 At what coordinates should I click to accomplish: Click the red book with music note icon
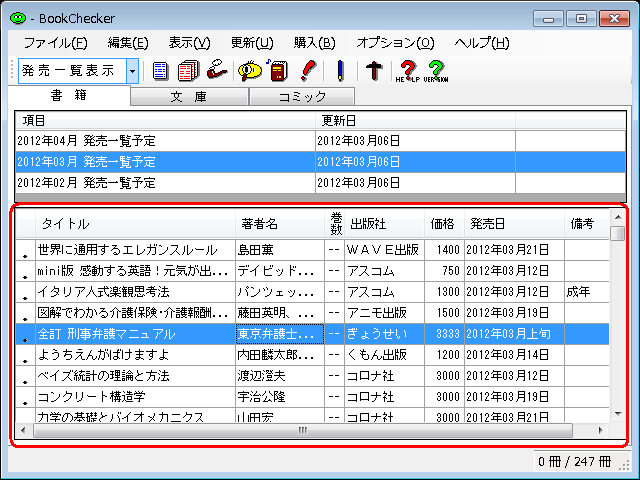pyautogui.click(x=278, y=70)
